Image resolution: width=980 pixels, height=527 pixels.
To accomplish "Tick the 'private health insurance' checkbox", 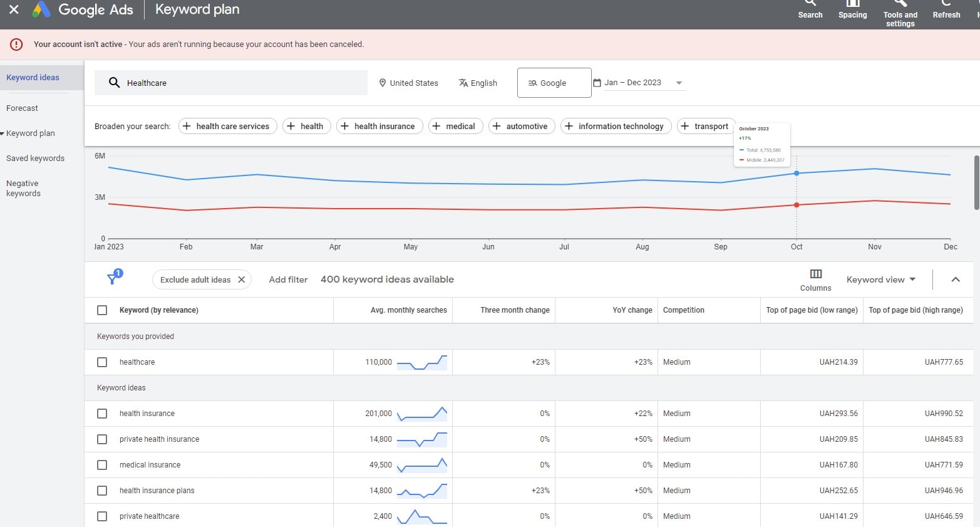I will 102,439.
